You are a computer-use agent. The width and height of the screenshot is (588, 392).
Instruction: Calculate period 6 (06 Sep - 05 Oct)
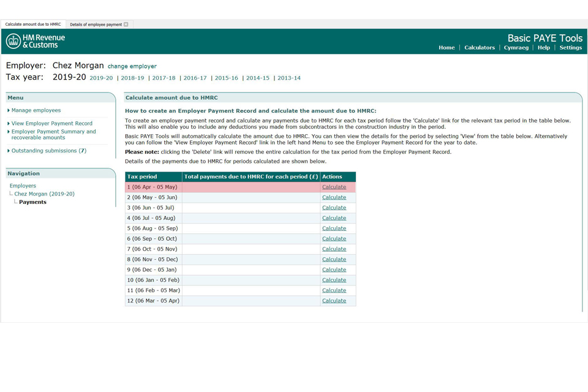coord(334,239)
